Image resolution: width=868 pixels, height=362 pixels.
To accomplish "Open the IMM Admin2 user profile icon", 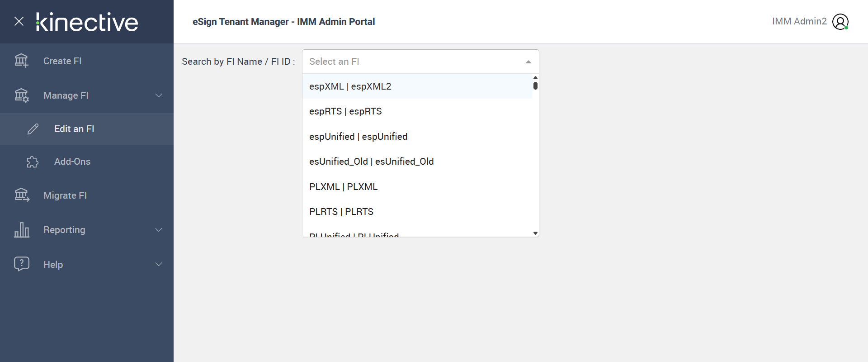I will tap(840, 22).
